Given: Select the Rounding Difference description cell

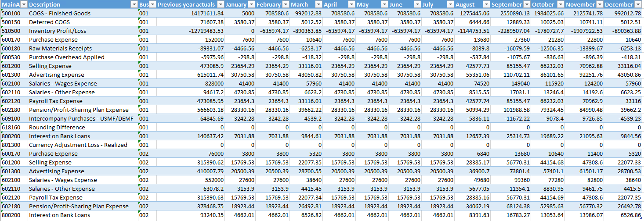Looking at the screenshot, I should coord(83,127).
